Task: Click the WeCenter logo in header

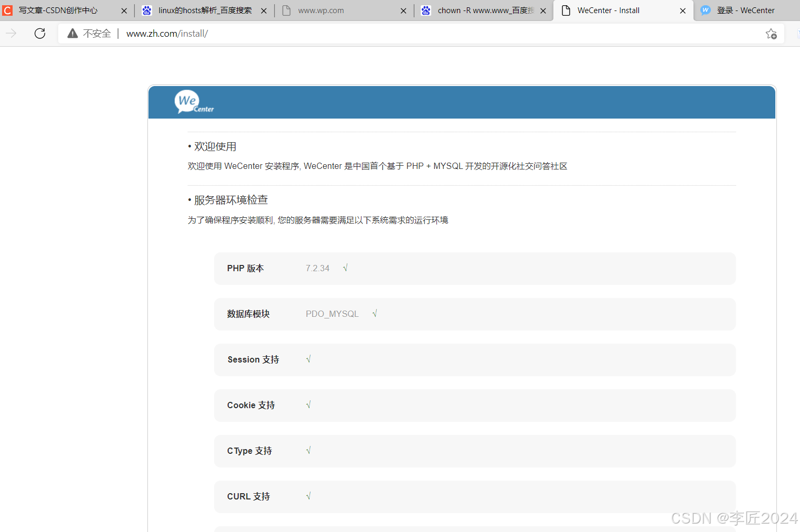Action: click(x=194, y=102)
